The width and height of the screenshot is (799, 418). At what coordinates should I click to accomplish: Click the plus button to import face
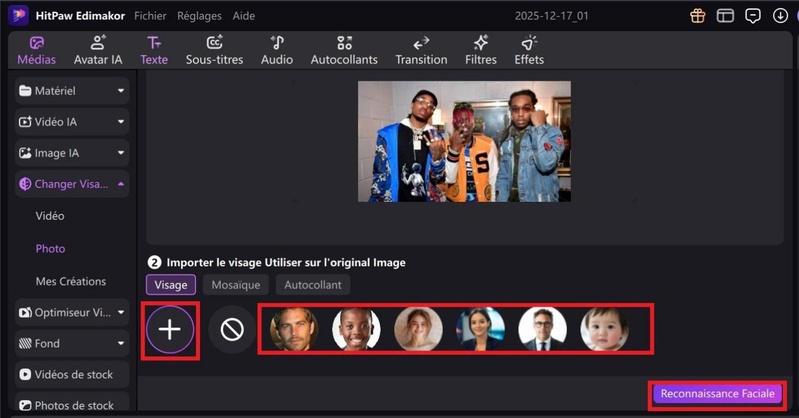170,330
